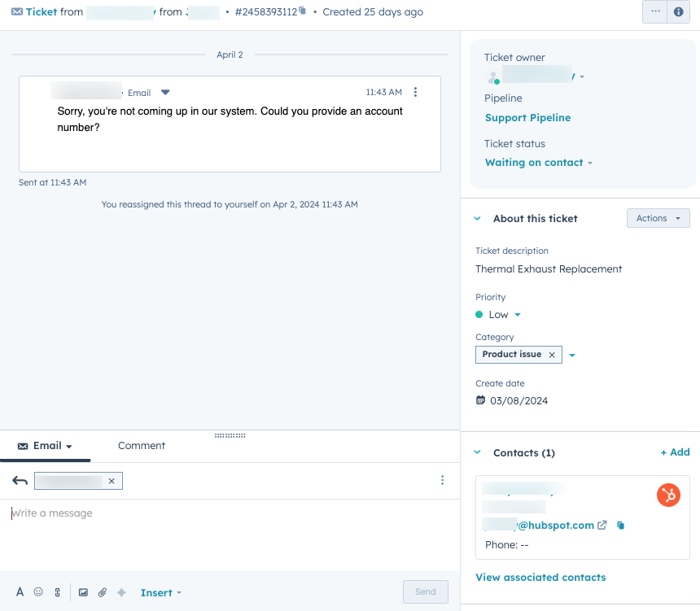Image resolution: width=700 pixels, height=611 pixels.
Task: Open the Email channel dropdown caret
Action: pos(68,447)
